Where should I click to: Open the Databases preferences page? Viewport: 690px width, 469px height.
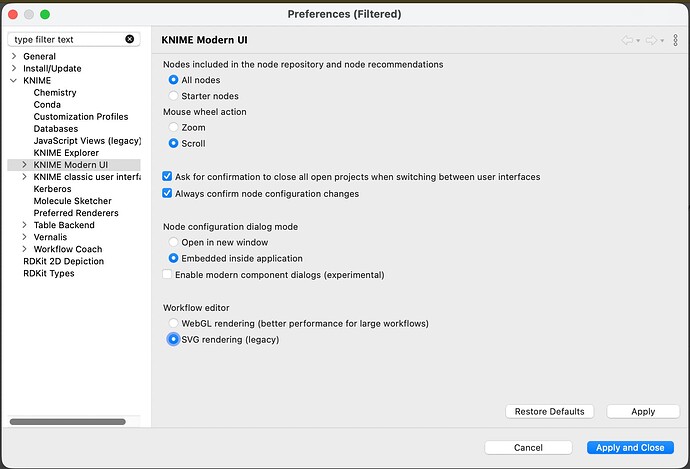55,129
